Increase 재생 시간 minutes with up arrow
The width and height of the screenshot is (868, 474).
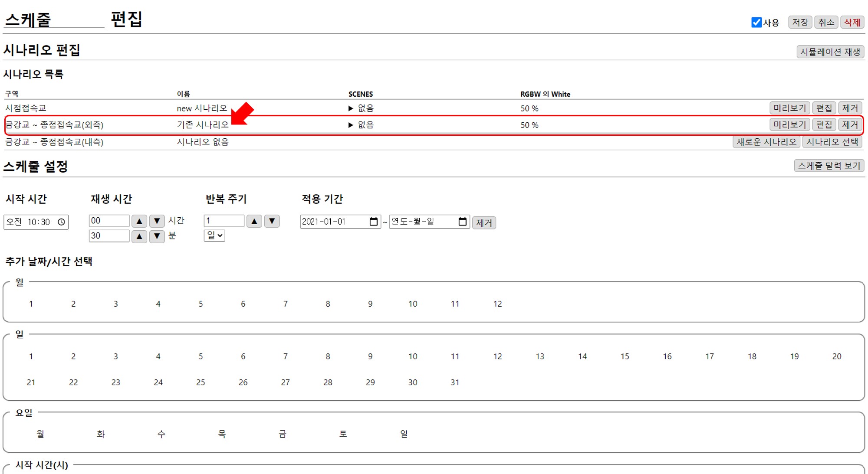pos(139,236)
